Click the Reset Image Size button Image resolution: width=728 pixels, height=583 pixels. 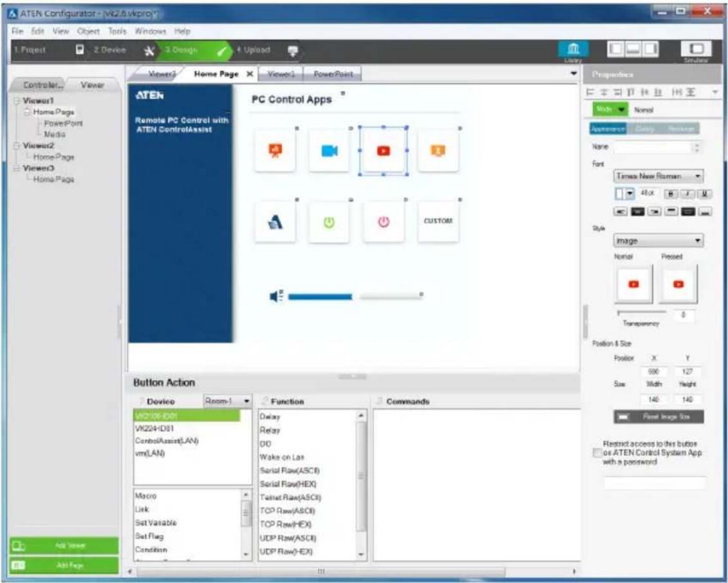tap(658, 416)
